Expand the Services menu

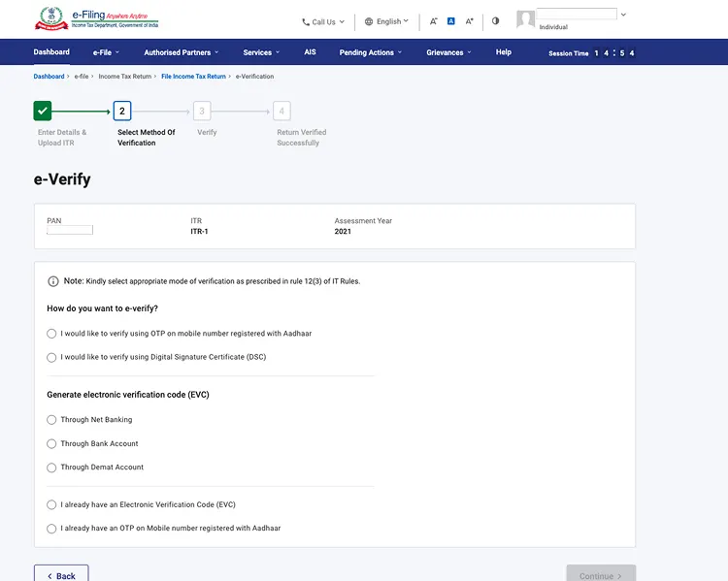pos(261,52)
